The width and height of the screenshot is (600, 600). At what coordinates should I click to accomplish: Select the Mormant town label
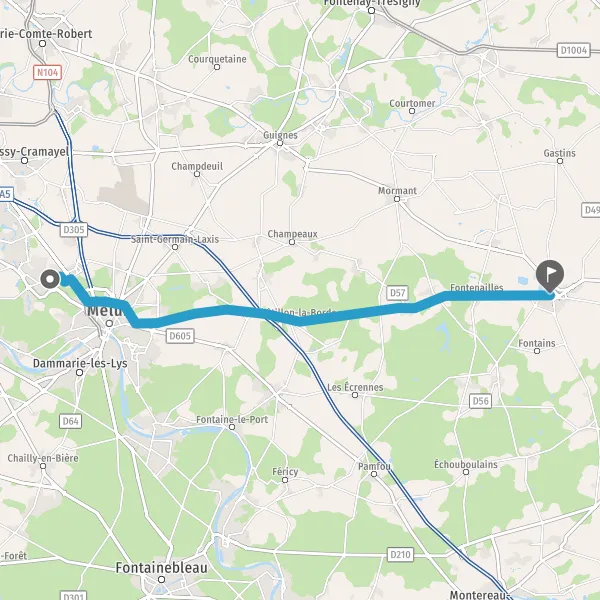click(x=397, y=191)
